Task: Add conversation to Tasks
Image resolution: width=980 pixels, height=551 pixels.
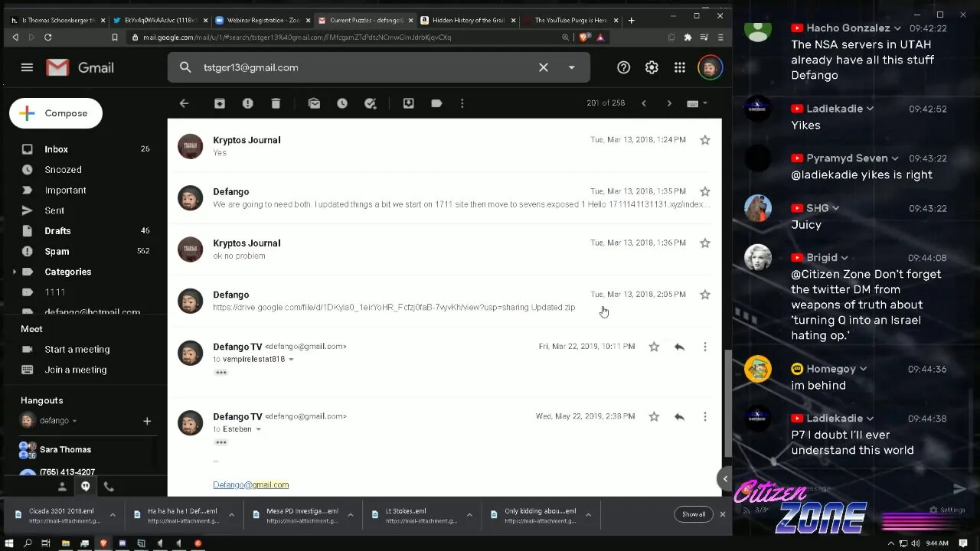Action: 371,103
